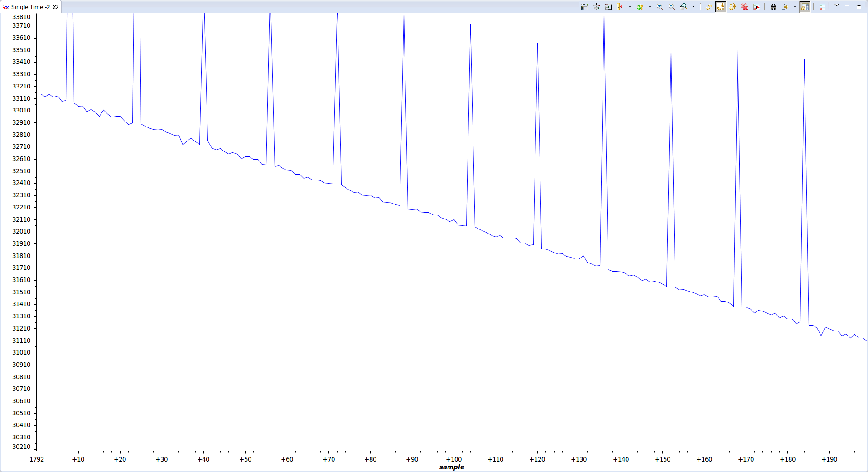Click the x-axis label +190
This screenshot has height=472, width=868.
(x=829, y=459)
